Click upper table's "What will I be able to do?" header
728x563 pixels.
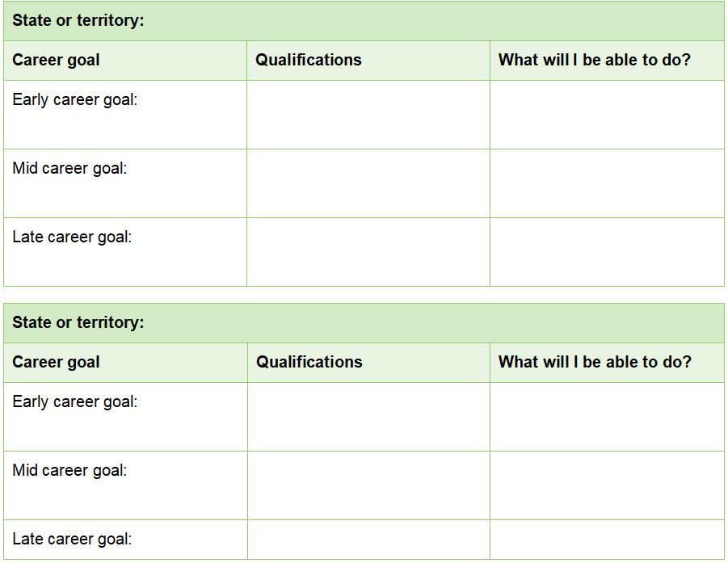(606, 61)
